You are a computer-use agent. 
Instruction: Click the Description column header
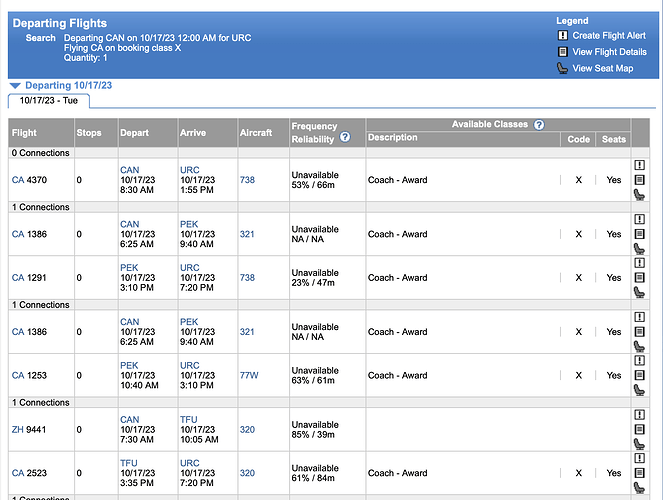[x=392, y=137]
